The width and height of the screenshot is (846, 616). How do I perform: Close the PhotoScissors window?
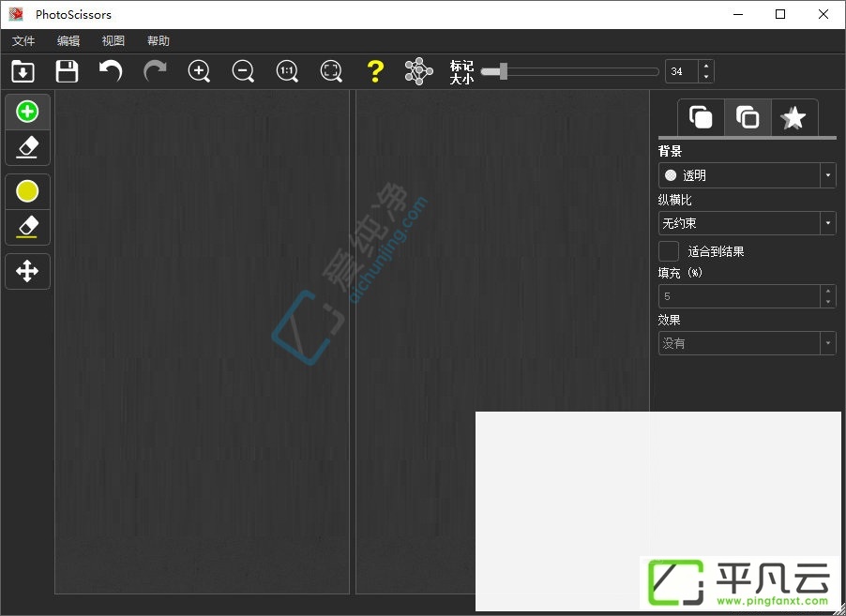[823, 15]
